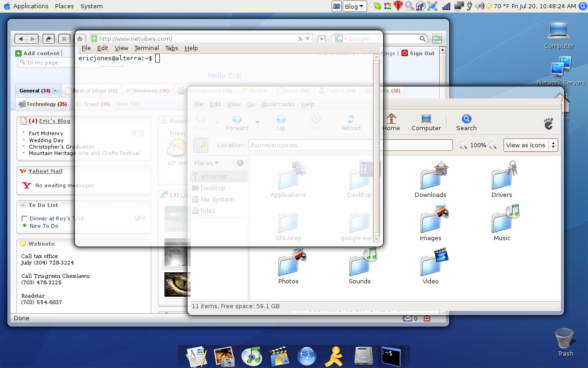Click the 11 items free space status text

pos(236,306)
